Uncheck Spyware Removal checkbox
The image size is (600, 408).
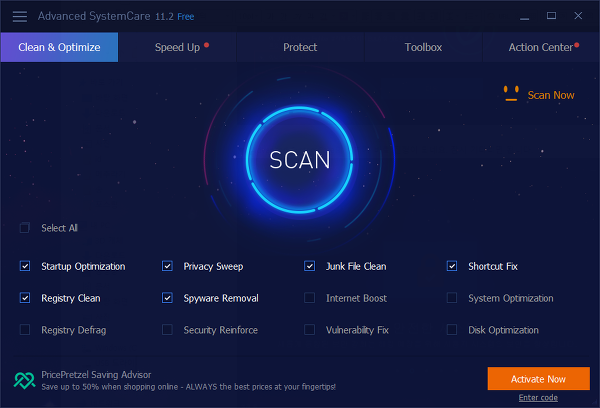(x=167, y=298)
